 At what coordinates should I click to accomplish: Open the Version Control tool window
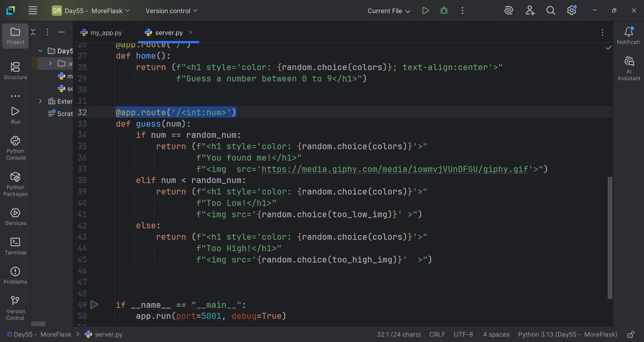(x=15, y=308)
